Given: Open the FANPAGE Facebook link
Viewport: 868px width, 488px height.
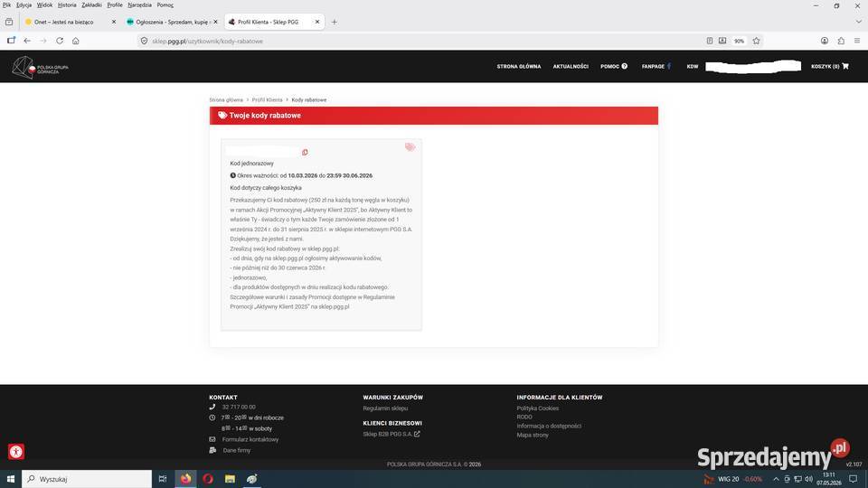Looking at the screenshot, I should pos(656,66).
